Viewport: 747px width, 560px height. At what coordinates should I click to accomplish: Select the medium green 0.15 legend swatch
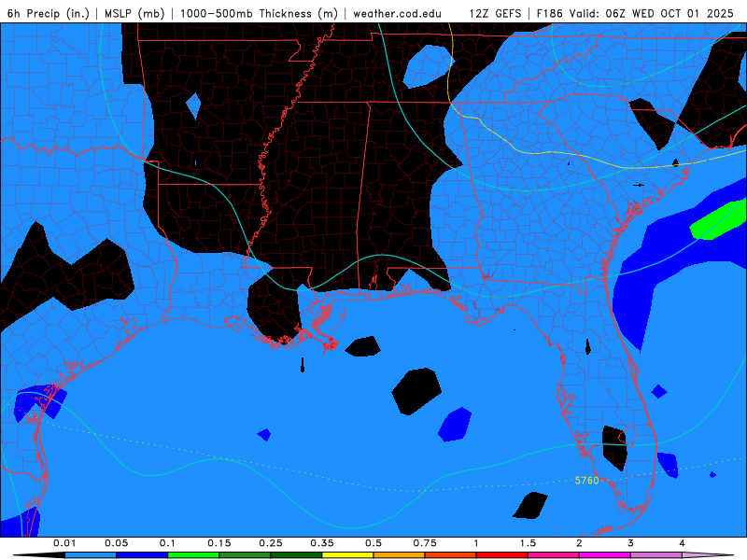(x=245, y=555)
